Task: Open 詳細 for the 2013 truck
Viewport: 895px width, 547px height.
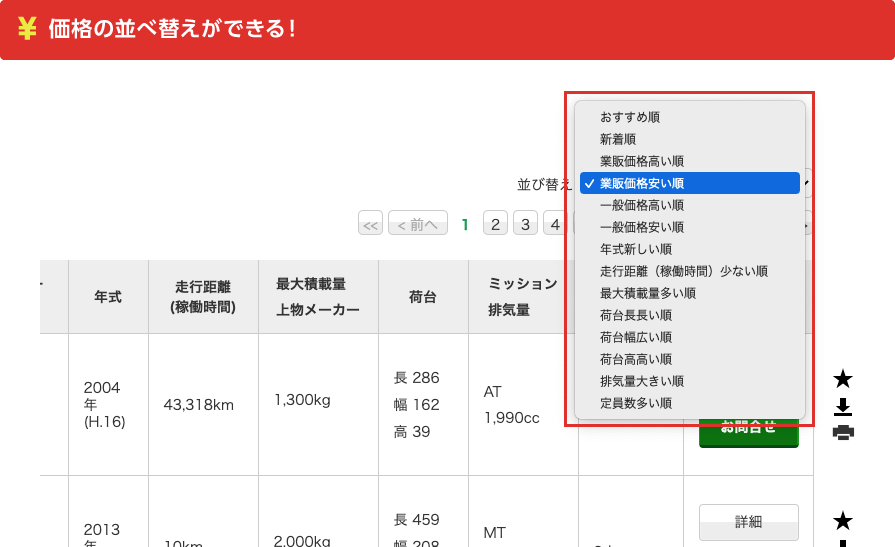Action: pyautogui.click(x=748, y=521)
